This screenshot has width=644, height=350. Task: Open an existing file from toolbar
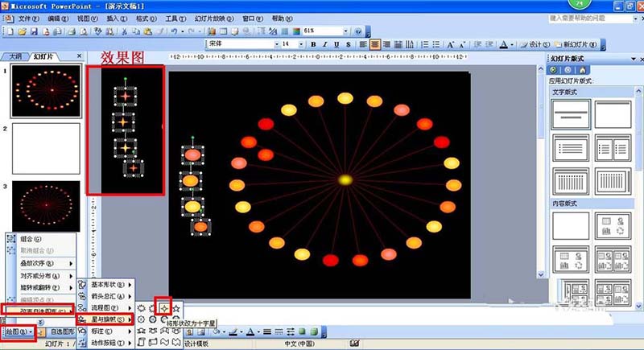pyautogui.click(x=23, y=31)
